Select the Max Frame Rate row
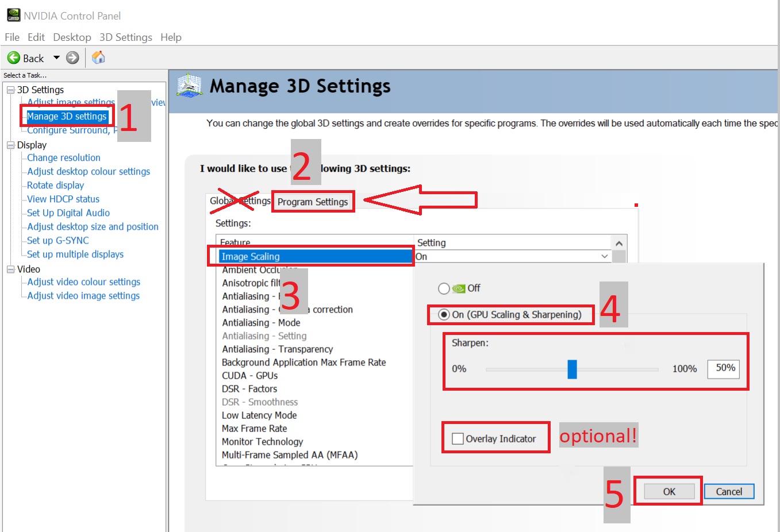The width and height of the screenshot is (780, 532). point(255,429)
